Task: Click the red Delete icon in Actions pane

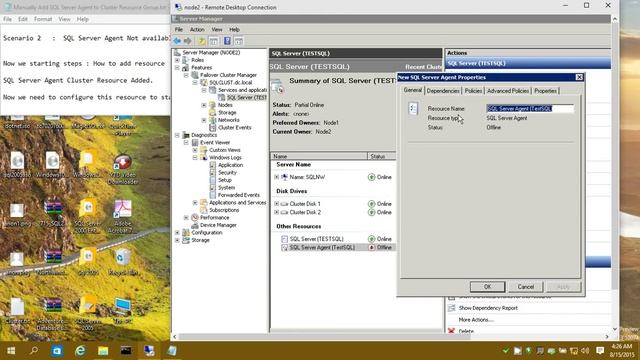Action: (x=451, y=331)
